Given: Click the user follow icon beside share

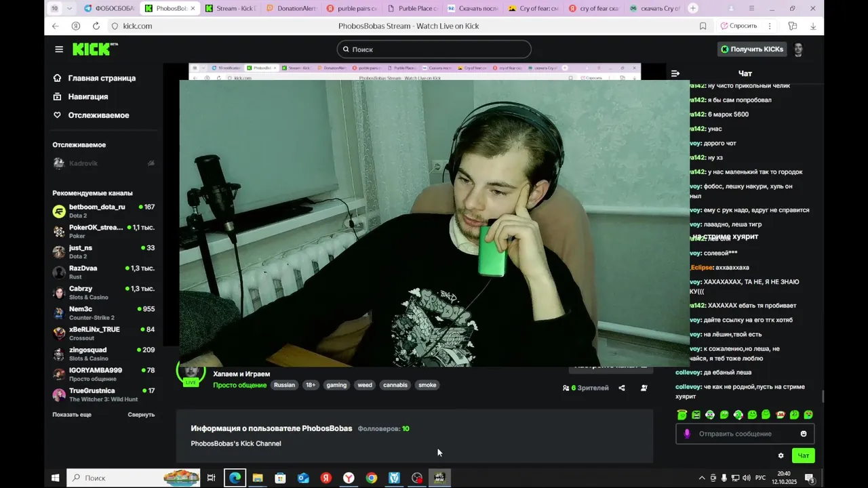Looking at the screenshot, I should click(x=644, y=388).
